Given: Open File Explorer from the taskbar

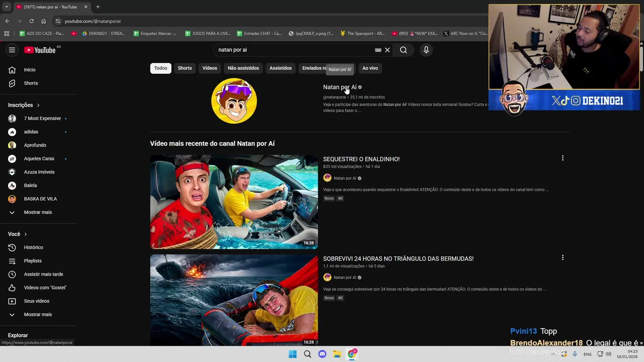Looking at the screenshot, I should tap(337, 354).
